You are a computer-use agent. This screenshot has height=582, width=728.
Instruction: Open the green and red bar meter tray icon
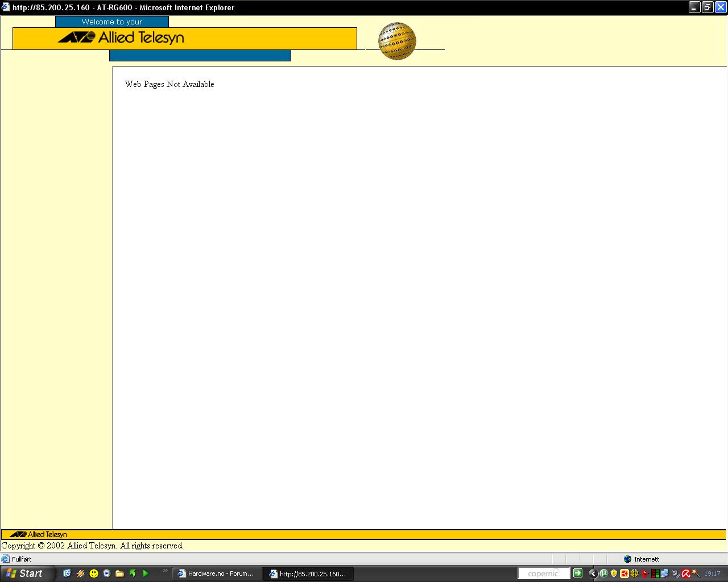[655, 573]
